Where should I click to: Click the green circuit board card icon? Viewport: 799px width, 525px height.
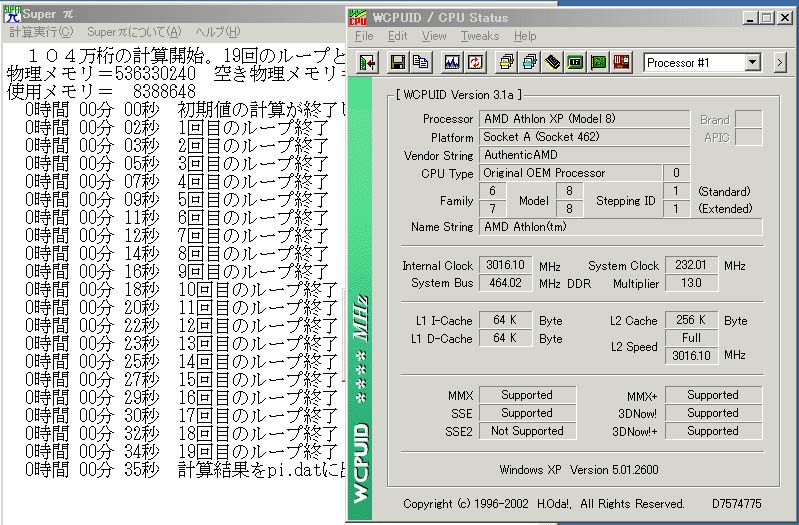pos(598,63)
